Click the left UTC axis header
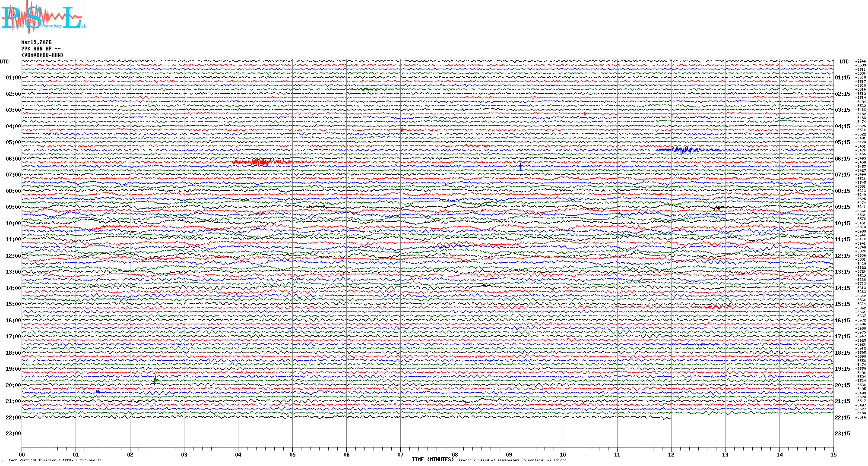 point(4,62)
